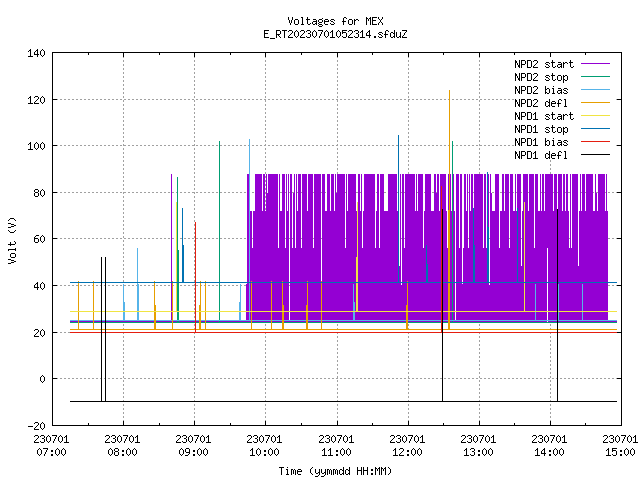
Task: Click the 230701 13:00 time tick label
Action: [x=478, y=446]
